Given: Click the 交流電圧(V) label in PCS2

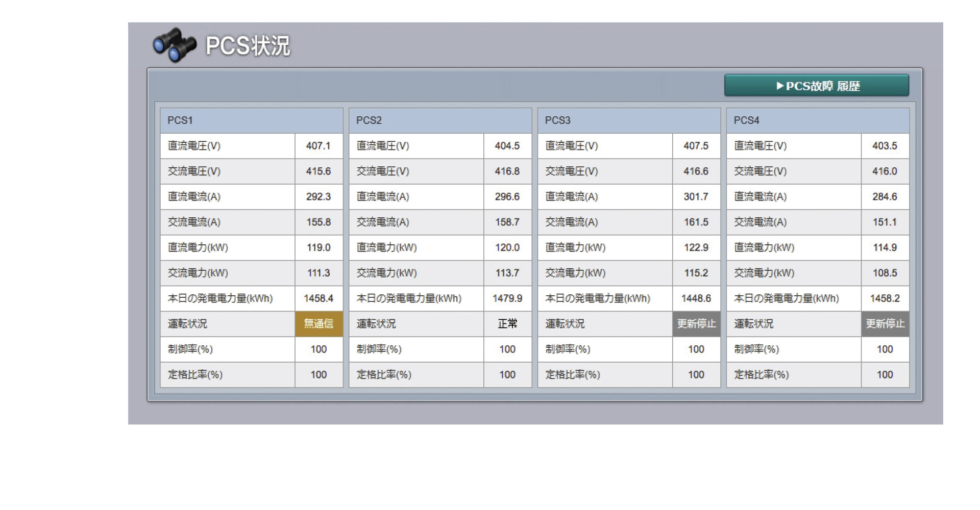Looking at the screenshot, I should click(x=383, y=171).
